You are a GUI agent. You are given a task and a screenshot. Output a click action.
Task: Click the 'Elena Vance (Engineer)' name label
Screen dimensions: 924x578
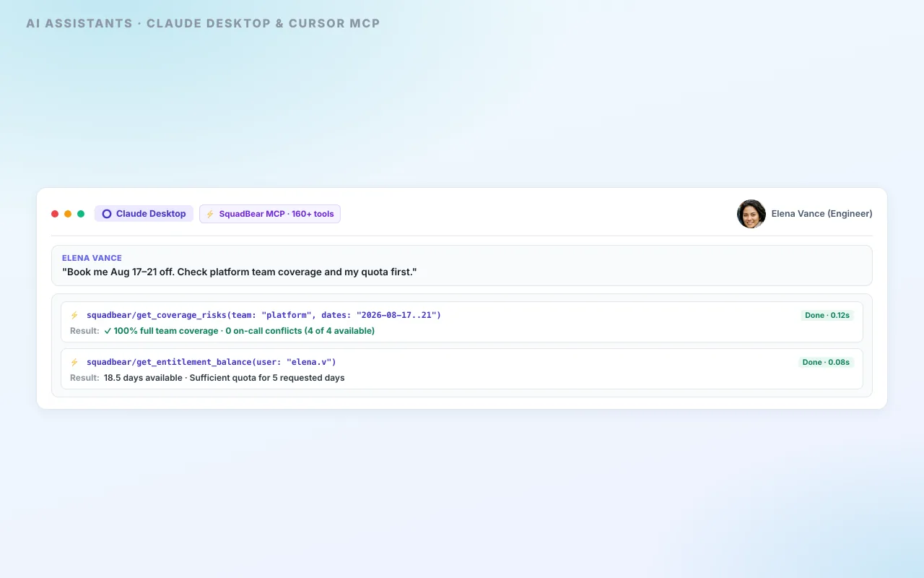822,214
